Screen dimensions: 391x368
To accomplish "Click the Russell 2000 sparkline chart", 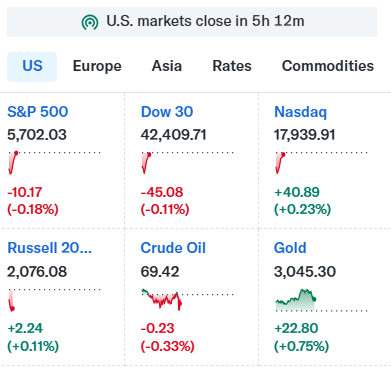I will 54,300.
